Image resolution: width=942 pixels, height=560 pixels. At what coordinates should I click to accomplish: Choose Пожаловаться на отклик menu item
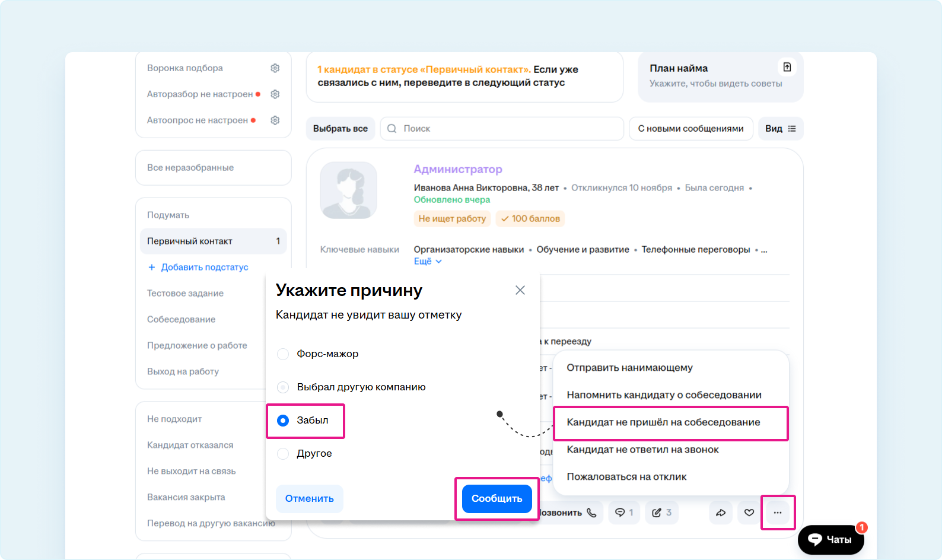(626, 477)
